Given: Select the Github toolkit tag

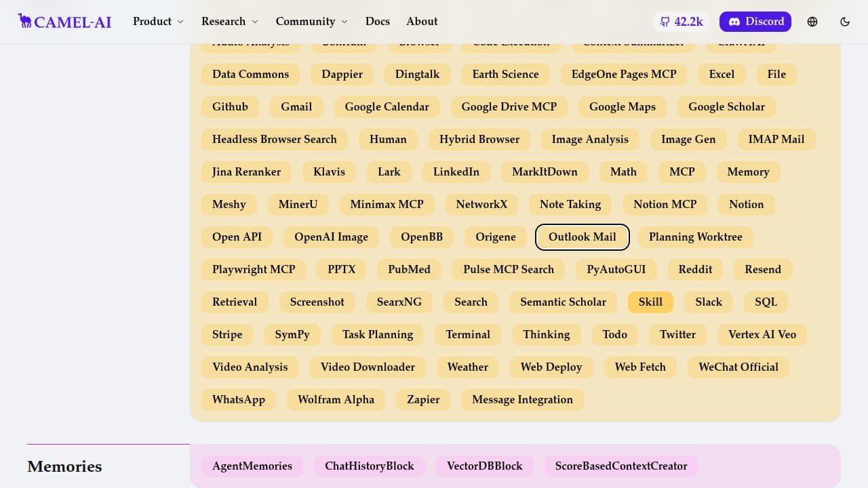Looking at the screenshot, I should coord(231,107).
